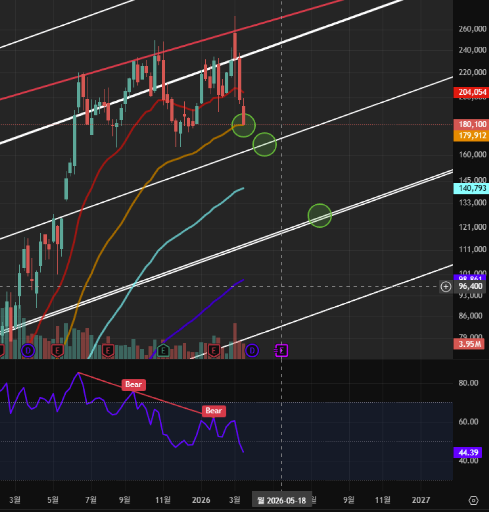Click 240,000 on the price axis
Screen dimensions: 489x512
[472, 50]
